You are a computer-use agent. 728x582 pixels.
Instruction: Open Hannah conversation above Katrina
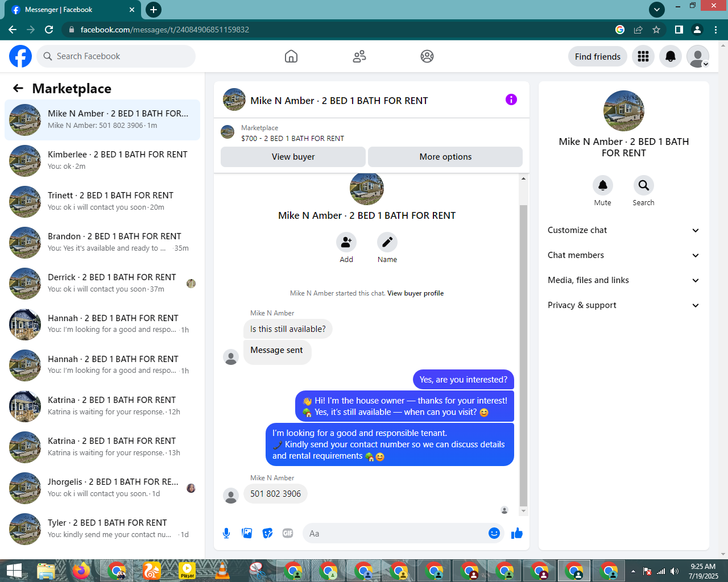pyautogui.click(x=102, y=365)
